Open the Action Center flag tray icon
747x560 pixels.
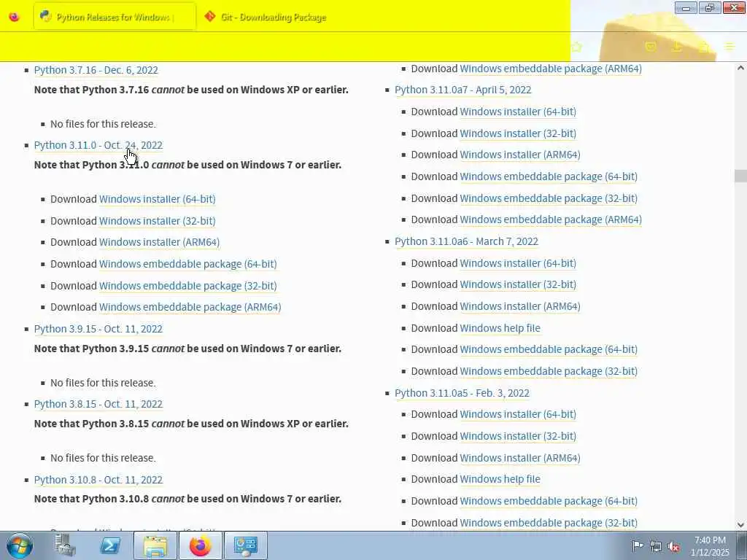(637, 545)
